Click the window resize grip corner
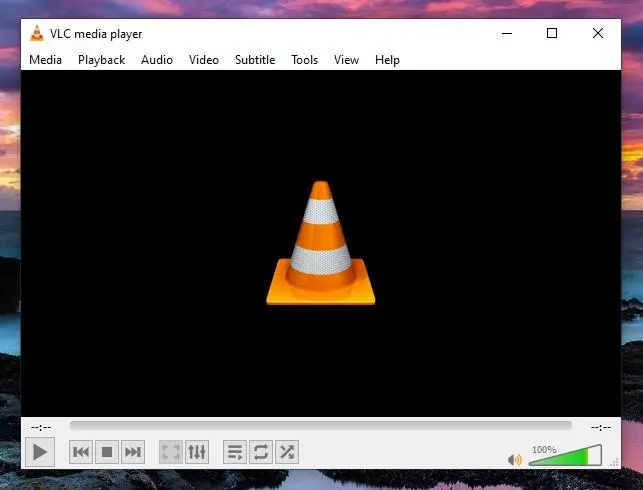 (614, 463)
